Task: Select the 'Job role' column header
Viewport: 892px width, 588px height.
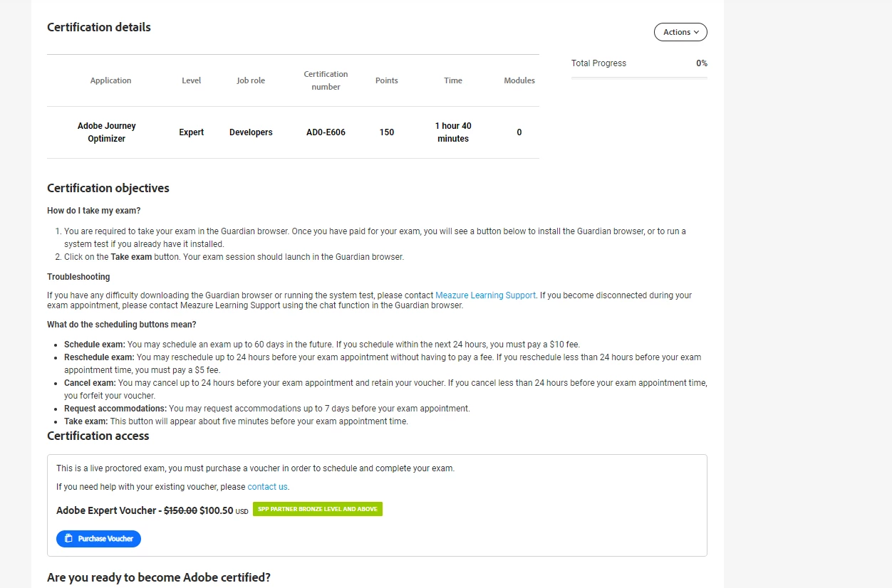Action: [251, 80]
